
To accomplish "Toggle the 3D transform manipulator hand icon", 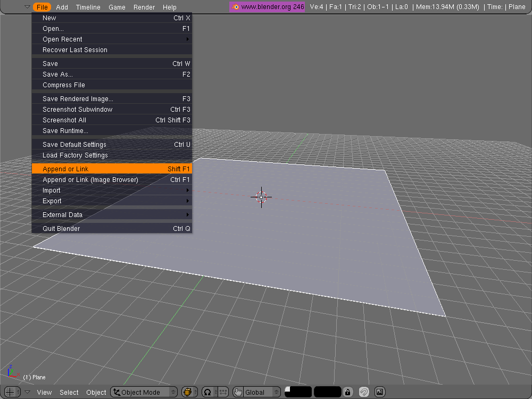I will [x=238, y=392].
